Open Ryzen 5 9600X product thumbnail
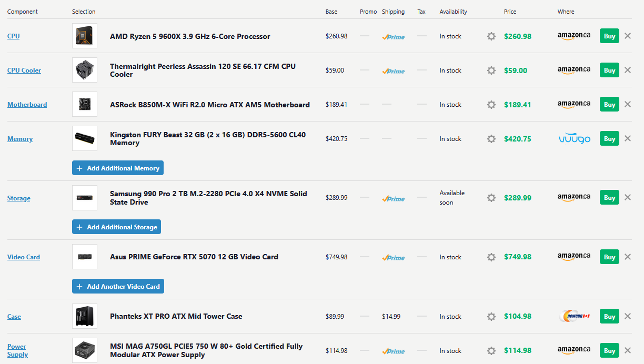Image resolution: width=644 pixels, height=364 pixels. 85,36
